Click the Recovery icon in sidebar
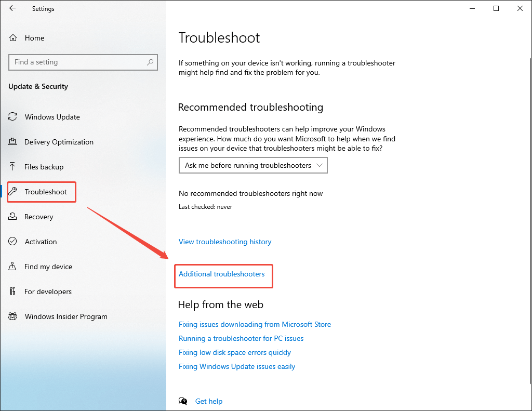 [12, 217]
